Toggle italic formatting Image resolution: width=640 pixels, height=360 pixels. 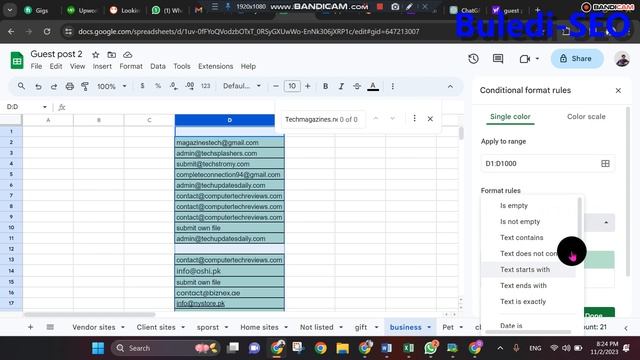pyautogui.click(x=341, y=86)
